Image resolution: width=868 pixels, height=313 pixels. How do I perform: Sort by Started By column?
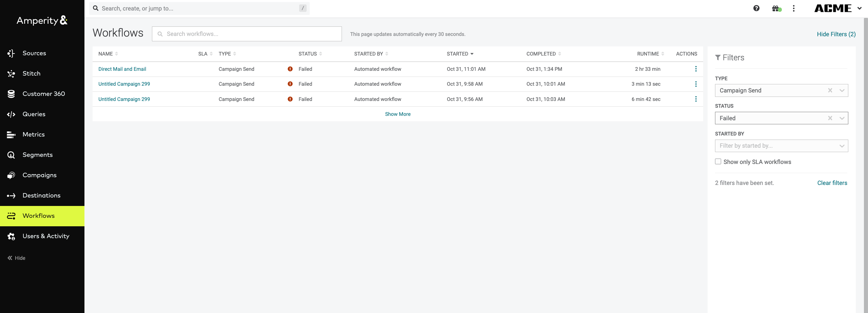(x=371, y=54)
